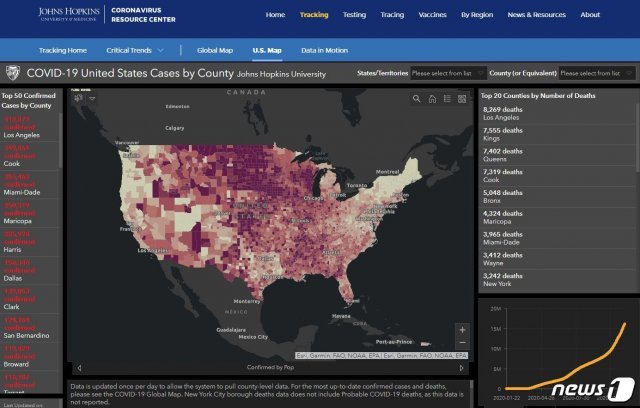Zoom in on the map
640x408 pixels.
click(461, 329)
